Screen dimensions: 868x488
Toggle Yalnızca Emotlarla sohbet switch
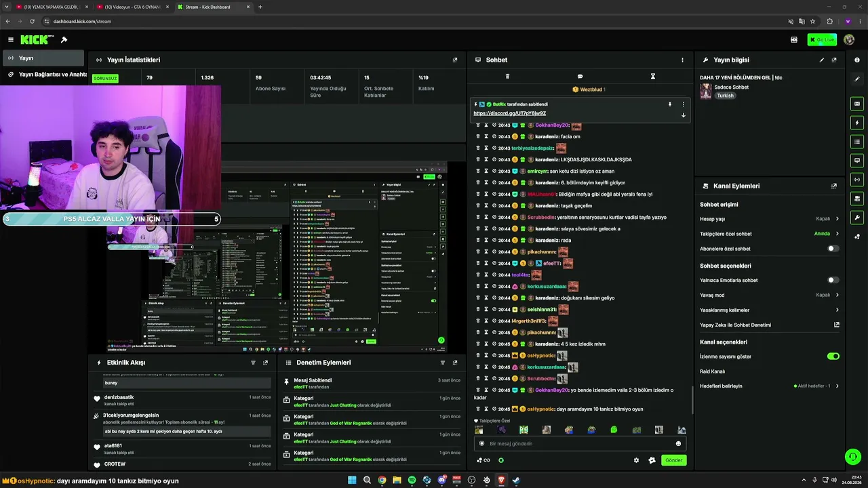[833, 280]
